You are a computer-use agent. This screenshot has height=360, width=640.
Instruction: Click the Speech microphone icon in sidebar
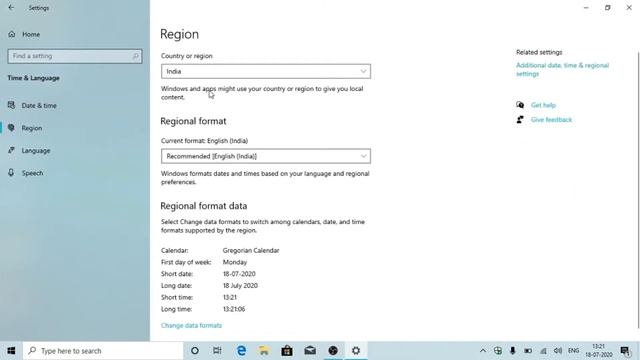coord(11,173)
